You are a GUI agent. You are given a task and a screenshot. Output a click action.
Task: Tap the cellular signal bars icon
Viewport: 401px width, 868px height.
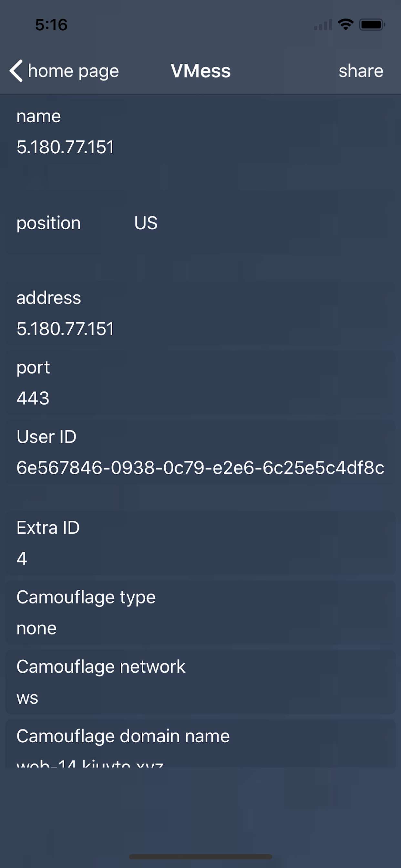pyautogui.click(x=323, y=25)
